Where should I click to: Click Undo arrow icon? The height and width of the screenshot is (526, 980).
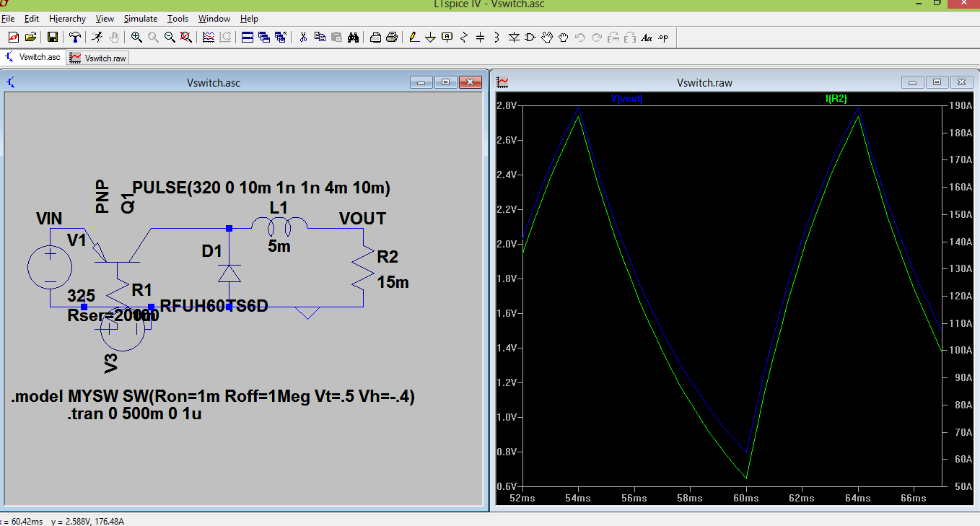(580, 37)
